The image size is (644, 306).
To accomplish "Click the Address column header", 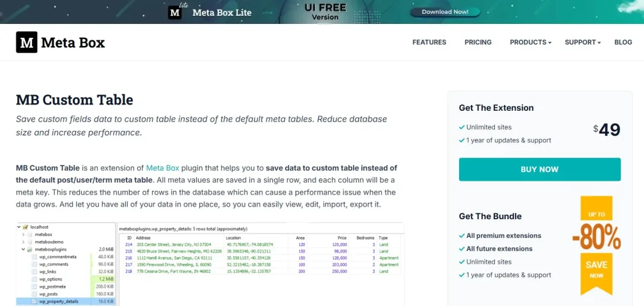I will (143, 238).
